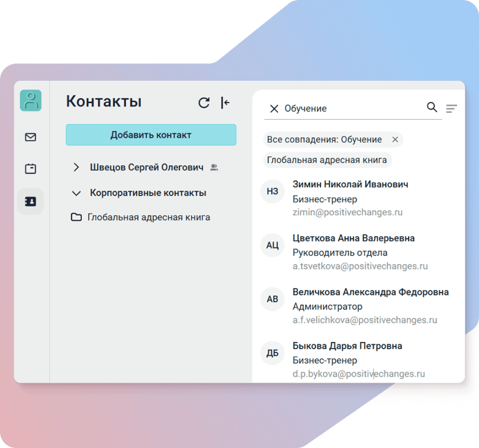Open the Mail section in sidebar
The image size is (479, 448).
30,137
